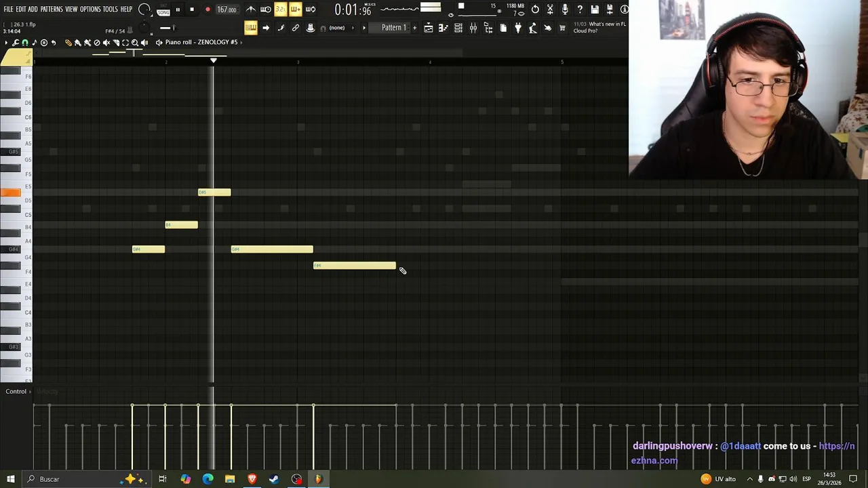Click the link/multilink controllers icon
The width and height of the screenshot is (868, 488).
point(296,28)
